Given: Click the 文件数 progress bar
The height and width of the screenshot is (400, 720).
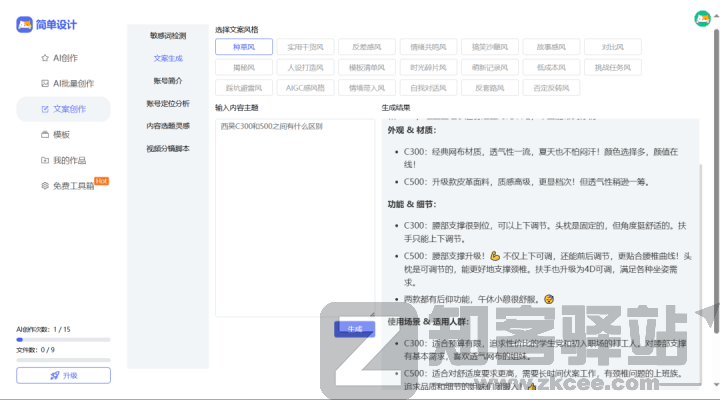Looking at the screenshot, I should point(63,360).
